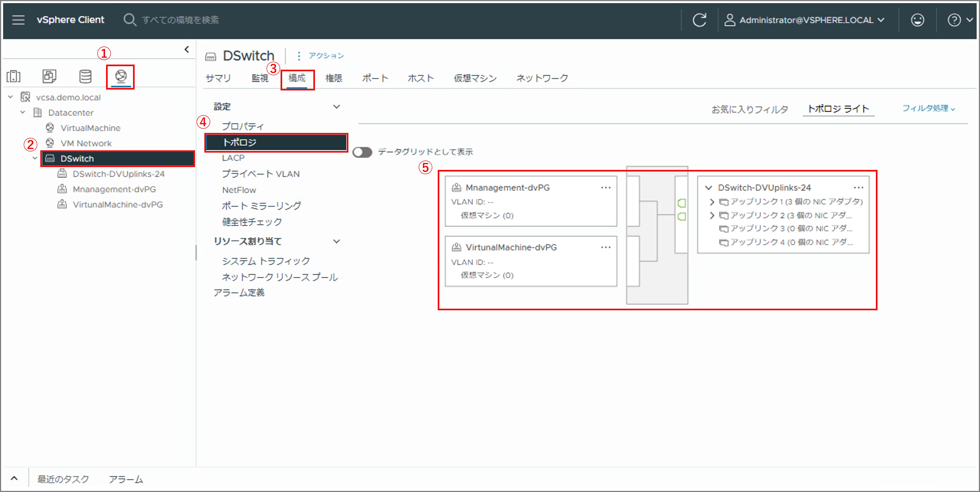Open プライベート VLAN settings
The height and width of the screenshot is (492, 980).
261,174
